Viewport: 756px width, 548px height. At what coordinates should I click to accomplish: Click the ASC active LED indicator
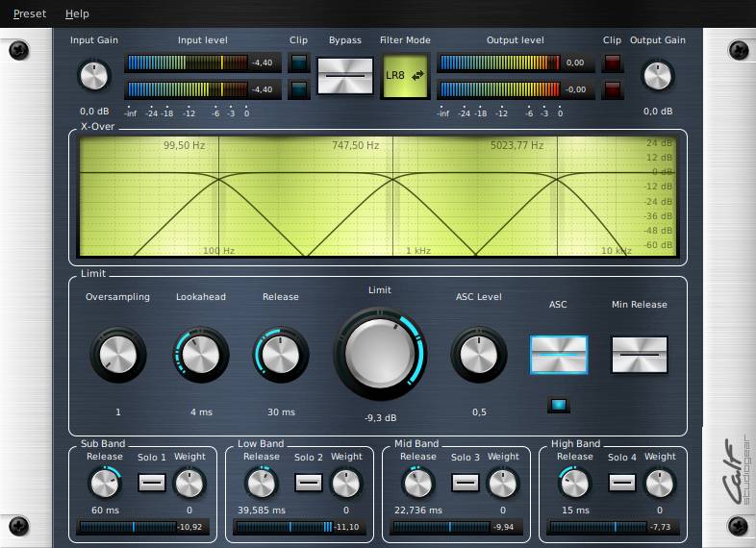(x=559, y=405)
